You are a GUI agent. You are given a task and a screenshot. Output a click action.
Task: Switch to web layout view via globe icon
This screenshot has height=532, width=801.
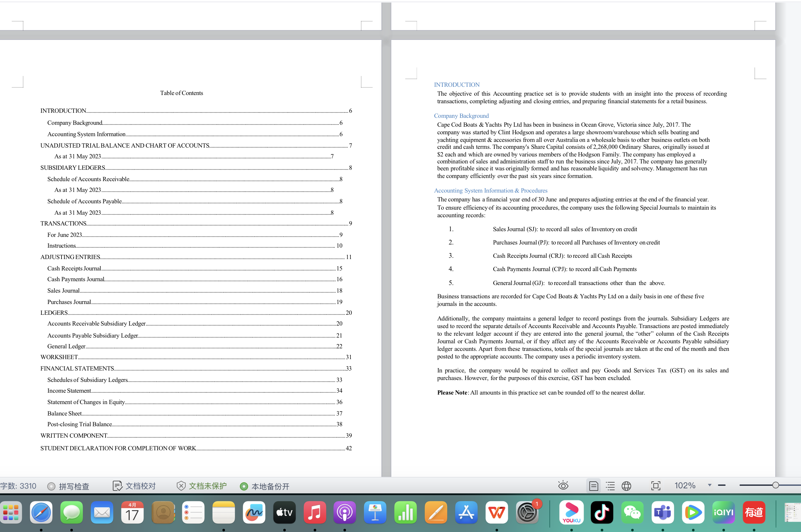point(626,485)
